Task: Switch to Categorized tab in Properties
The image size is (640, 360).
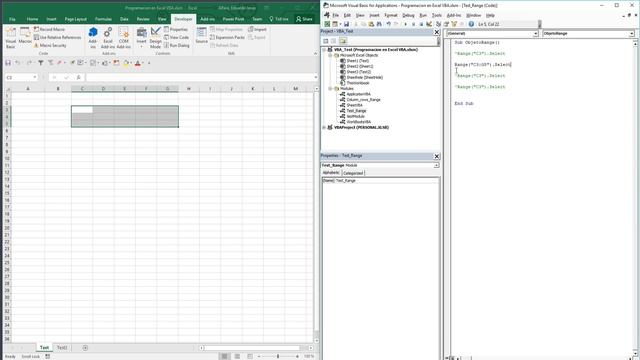Action: tap(353, 173)
